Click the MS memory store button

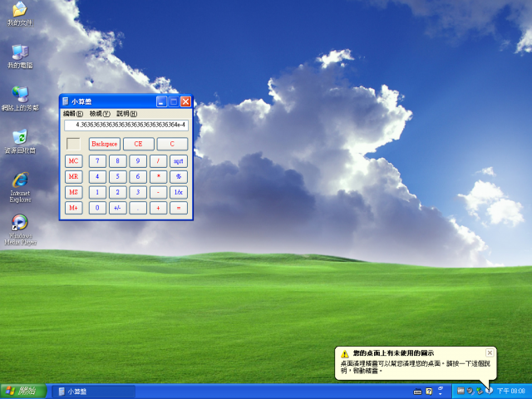tap(74, 192)
